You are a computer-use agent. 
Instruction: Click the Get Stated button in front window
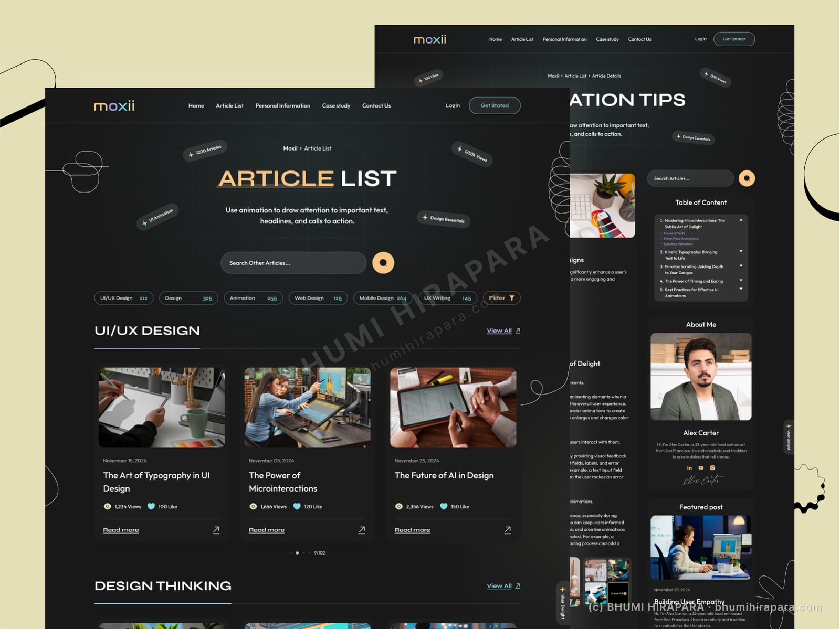pos(495,105)
